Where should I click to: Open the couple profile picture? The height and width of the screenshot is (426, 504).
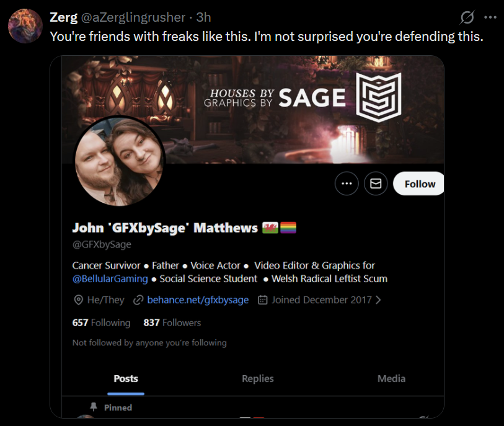pos(120,161)
